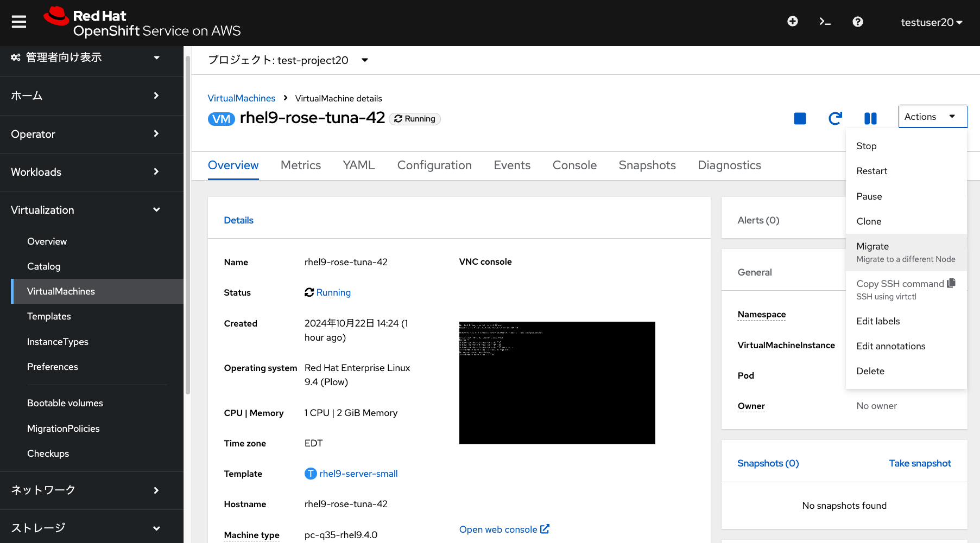The image size is (980, 543).
Task: Click the Namespace field label
Action: click(x=762, y=315)
